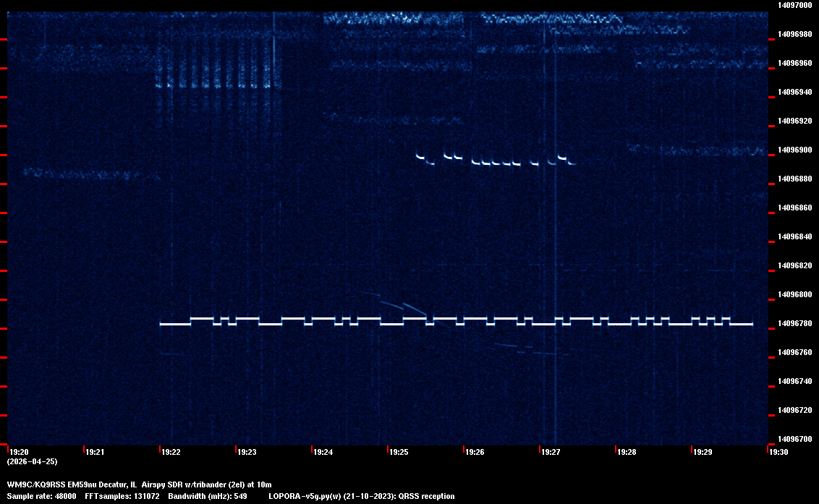Click the 19:20 time label
This screenshot has height=504, width=819.
pos(18,452)
